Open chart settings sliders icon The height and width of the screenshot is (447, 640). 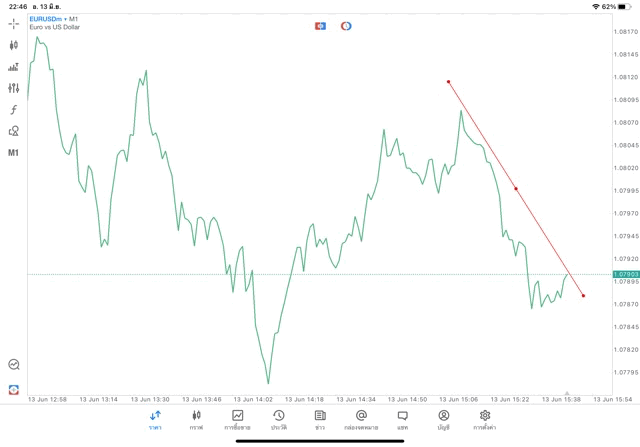(14, 88)
